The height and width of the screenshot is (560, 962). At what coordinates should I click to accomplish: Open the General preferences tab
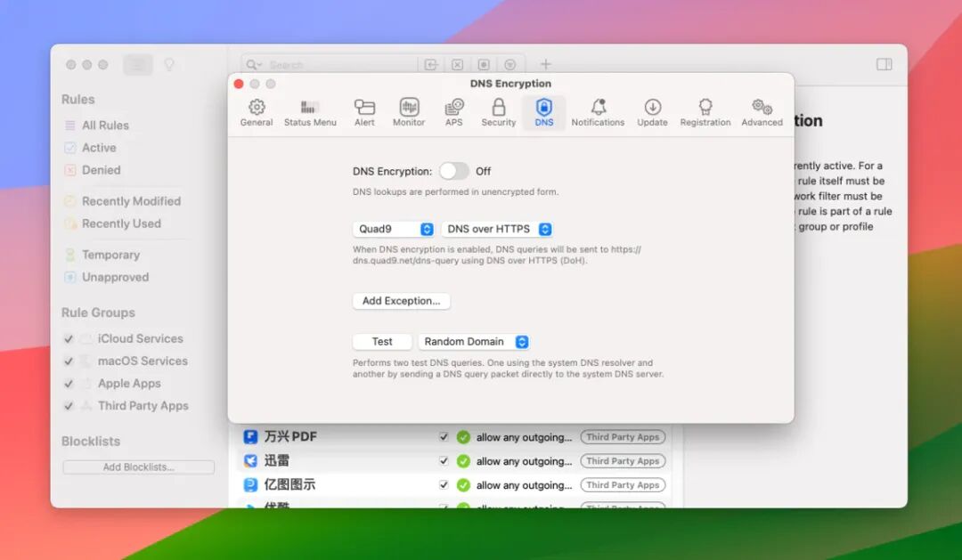[x=257, y=112]
